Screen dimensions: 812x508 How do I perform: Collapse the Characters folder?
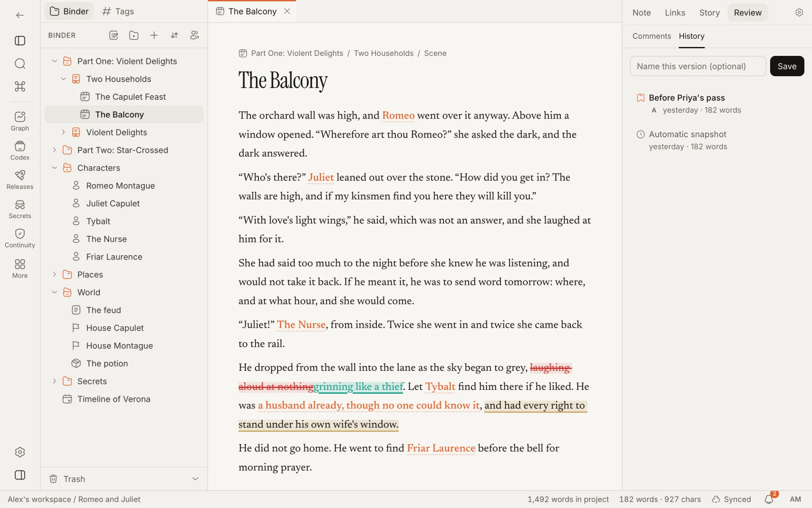click(55, 168)
